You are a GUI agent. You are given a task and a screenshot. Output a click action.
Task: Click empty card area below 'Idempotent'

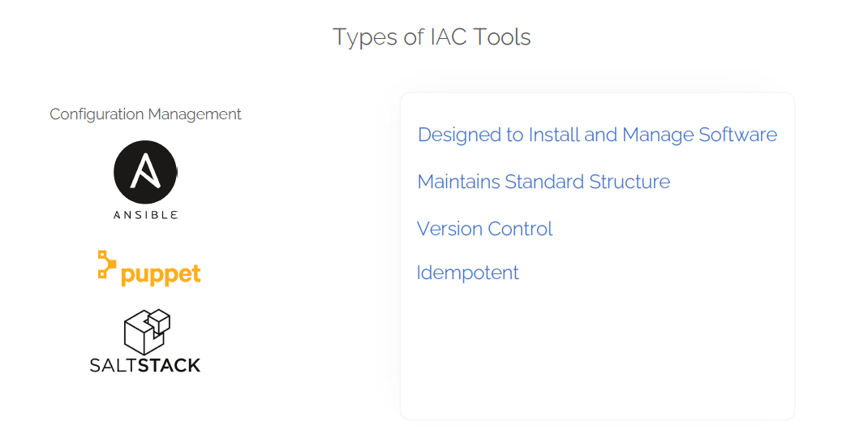(x=597, y=349)
